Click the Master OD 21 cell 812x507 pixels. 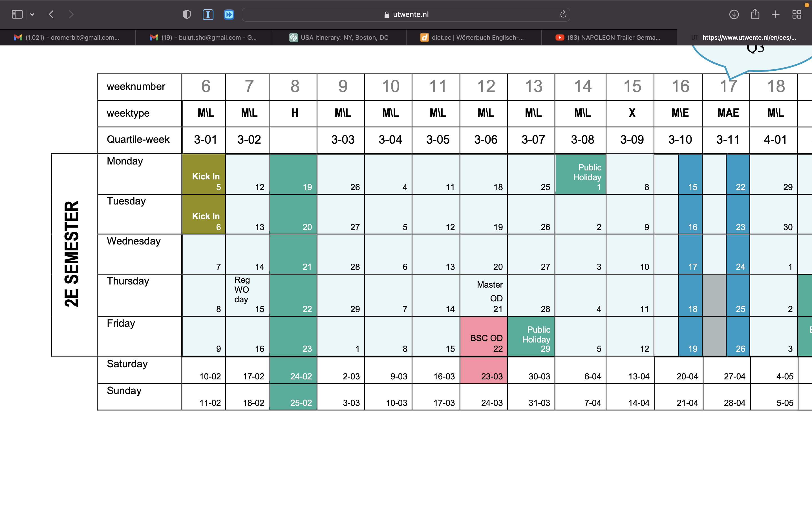[484, 295]
